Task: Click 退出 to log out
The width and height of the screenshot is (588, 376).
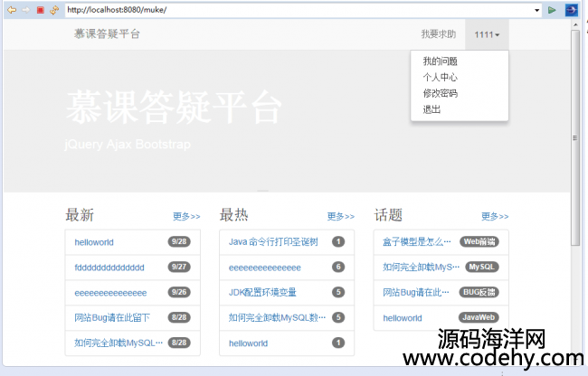Action: tap(432, 109)
